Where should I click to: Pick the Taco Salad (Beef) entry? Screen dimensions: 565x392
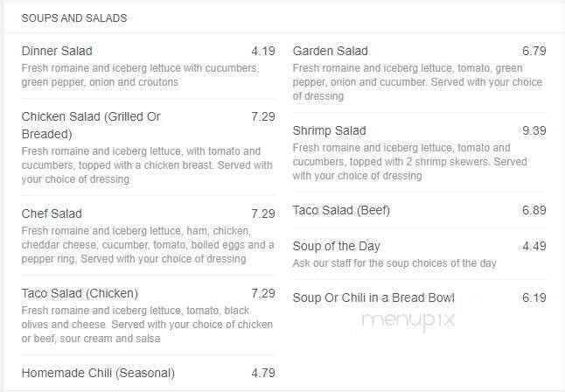click(x=341, y=210)
